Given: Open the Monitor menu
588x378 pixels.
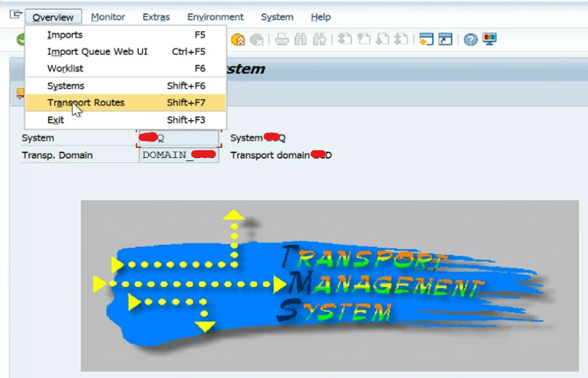Looking at the screenshot, I should click(108, 17).
